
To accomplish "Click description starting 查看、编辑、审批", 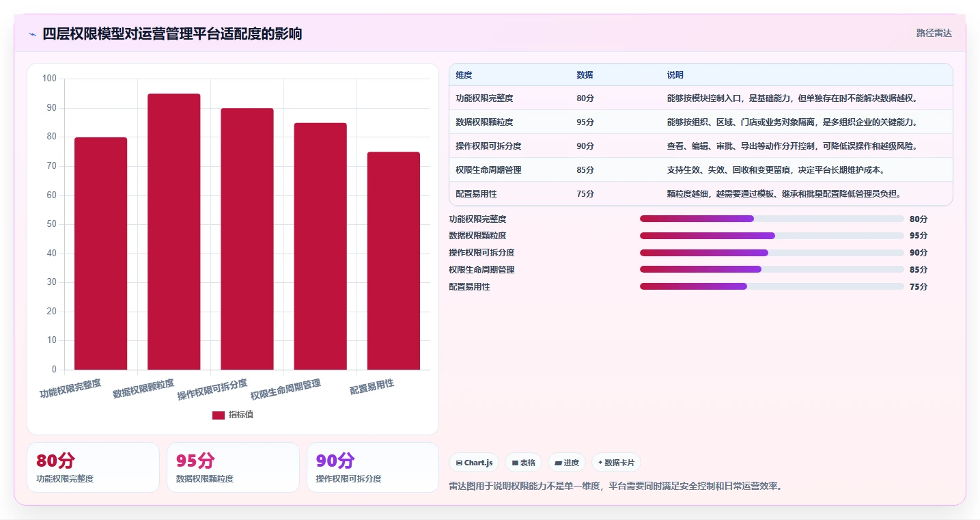I will 792,146.
